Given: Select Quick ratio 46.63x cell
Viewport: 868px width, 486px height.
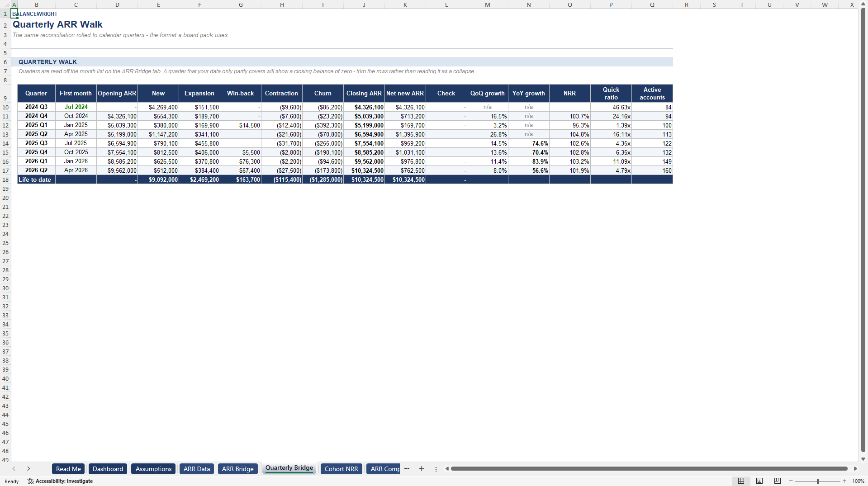Looking at the screenshot, I should tap(611, 107).
